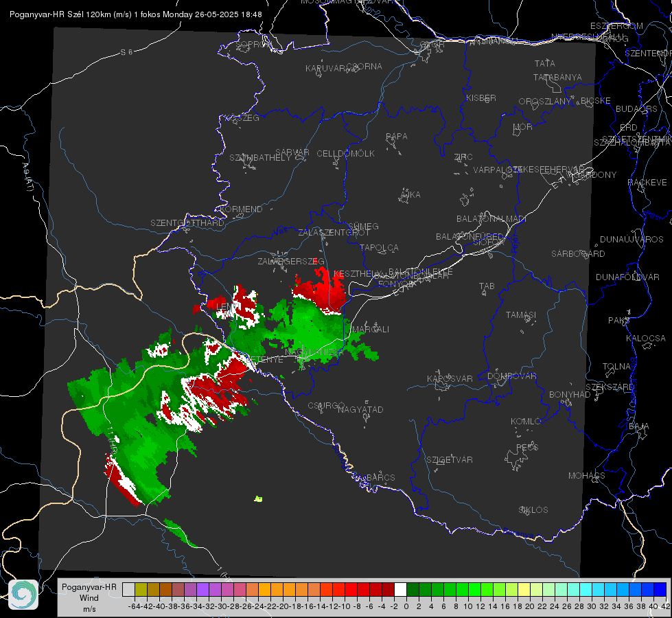Click the TAB town label
The height and width of the screenshot is (618, 672).
pyautogui.click(x=487, y=286)
